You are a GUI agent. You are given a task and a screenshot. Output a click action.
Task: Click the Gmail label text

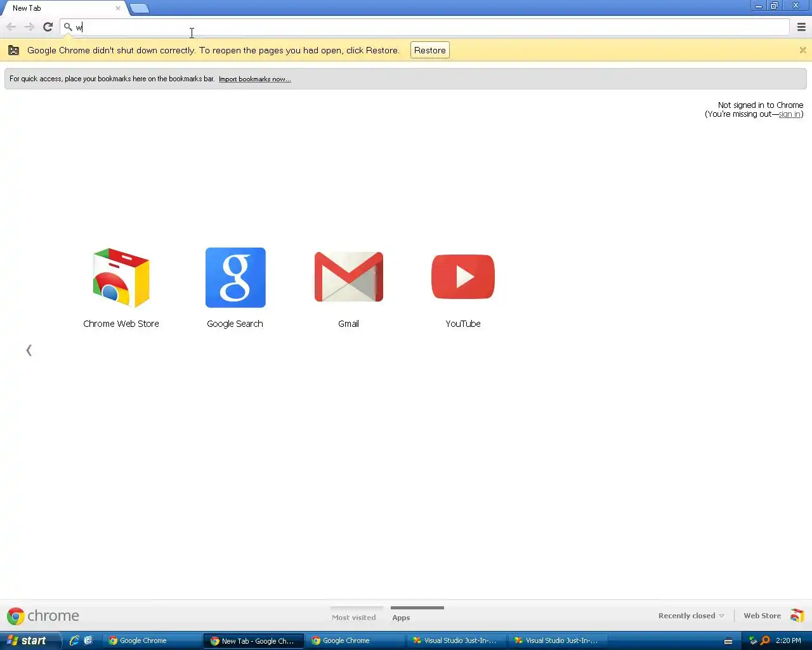coord(348,324)
